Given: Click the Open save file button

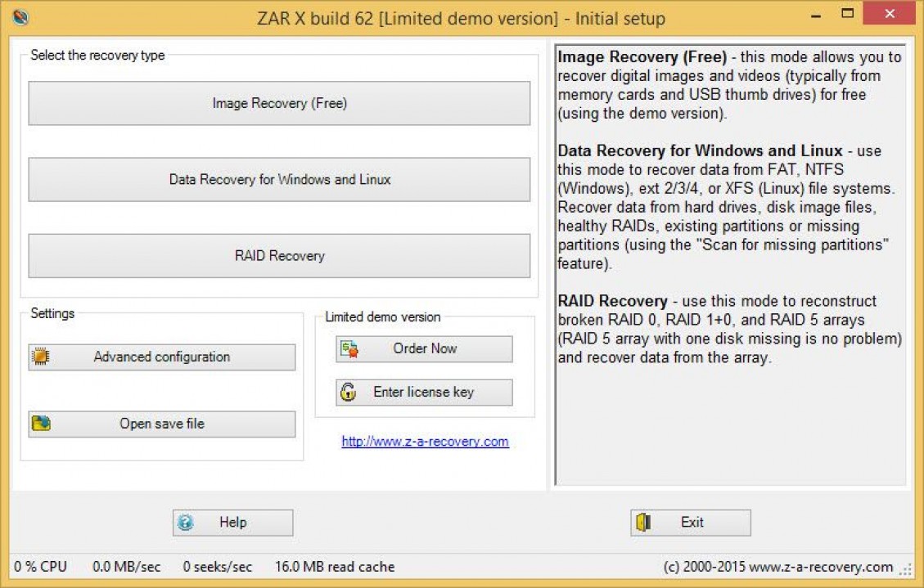Looking at the screenshot, I should pyautogui.click(x=161, y=424).
